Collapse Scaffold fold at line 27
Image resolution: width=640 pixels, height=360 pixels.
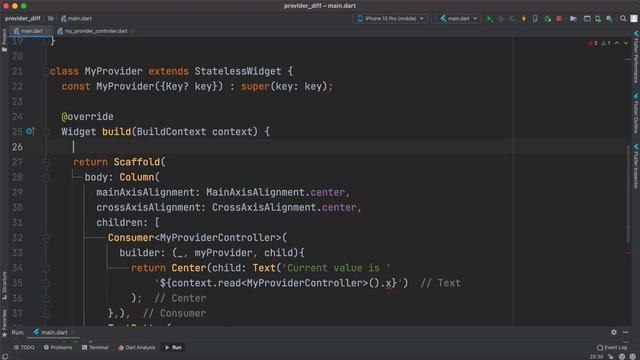[46, 162]
